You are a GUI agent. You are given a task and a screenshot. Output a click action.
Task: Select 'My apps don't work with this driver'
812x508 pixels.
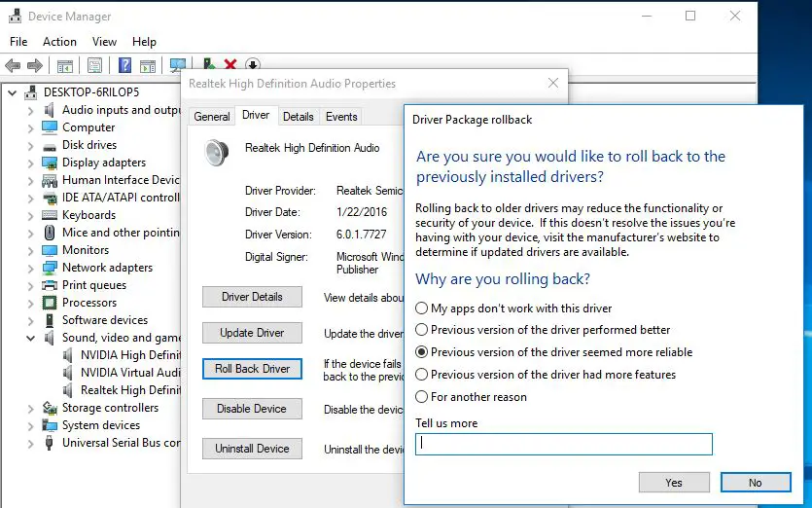pos(421,308)
